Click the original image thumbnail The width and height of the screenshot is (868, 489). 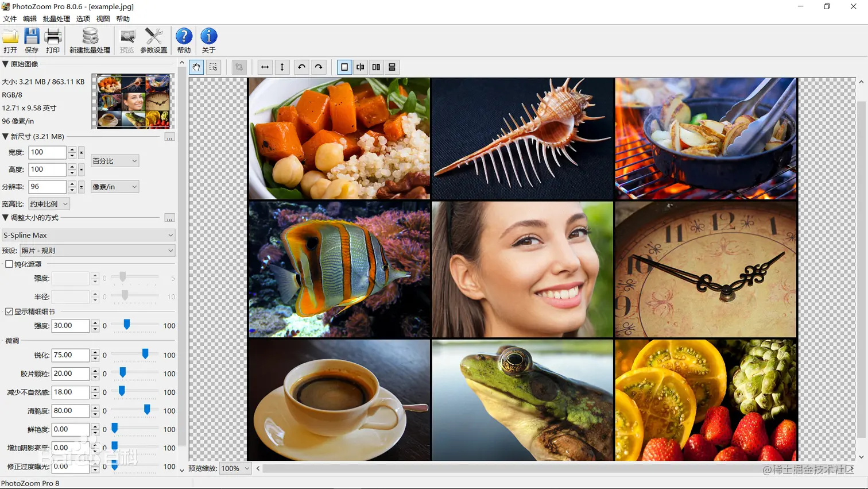133,101
